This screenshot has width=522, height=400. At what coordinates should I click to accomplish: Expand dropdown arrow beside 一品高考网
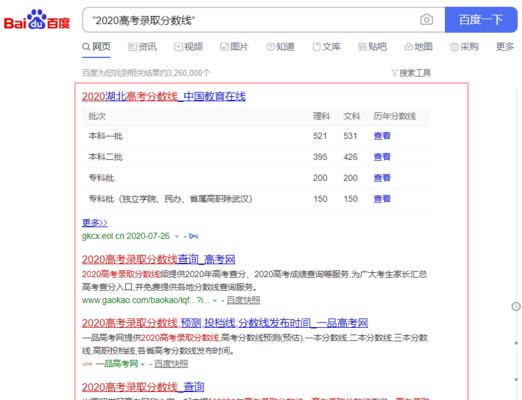click(143, 364)
